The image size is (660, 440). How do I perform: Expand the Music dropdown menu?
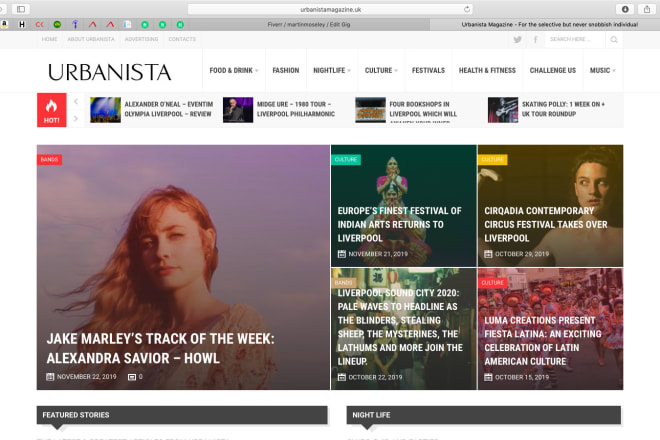coord(602,70)
